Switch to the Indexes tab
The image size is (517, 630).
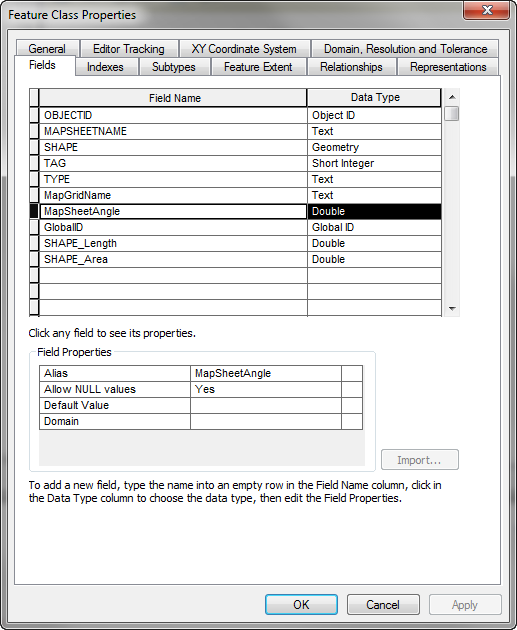click(105, 67)
